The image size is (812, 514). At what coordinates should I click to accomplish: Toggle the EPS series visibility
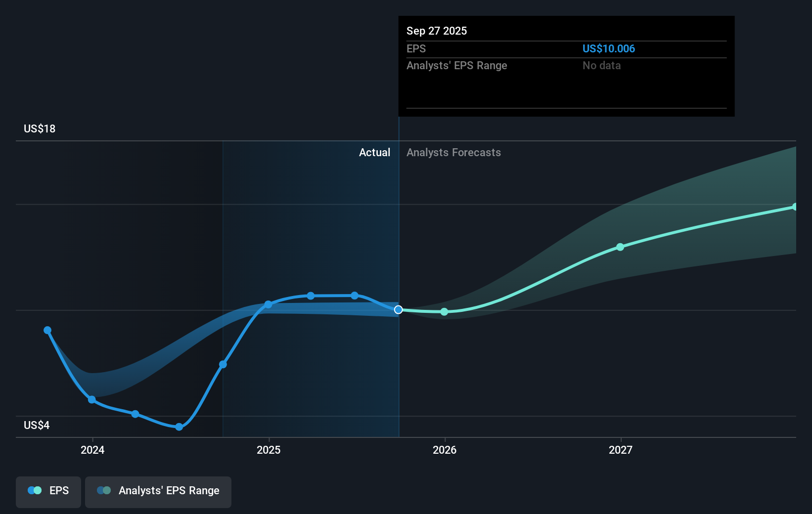click(48, 492)
